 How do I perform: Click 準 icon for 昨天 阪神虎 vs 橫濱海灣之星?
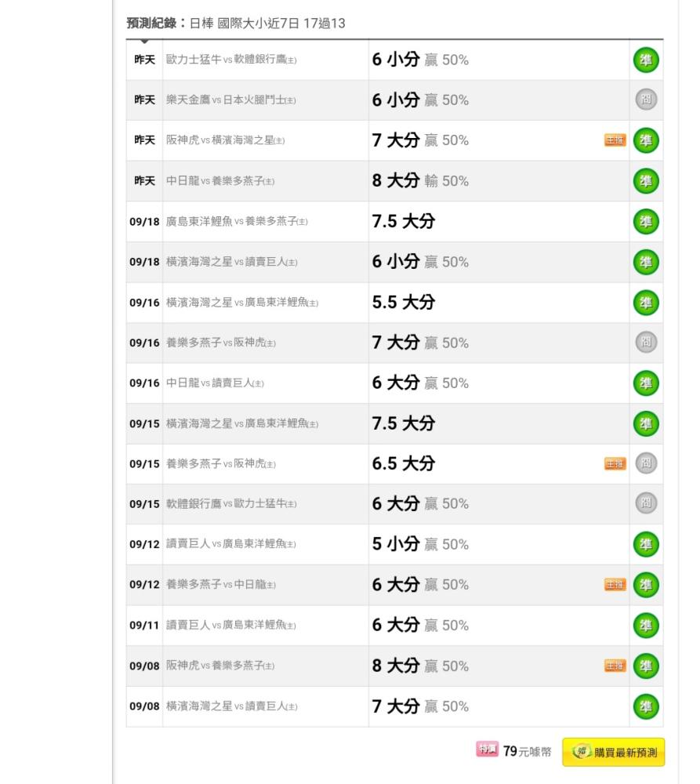[x=646, y=140]
